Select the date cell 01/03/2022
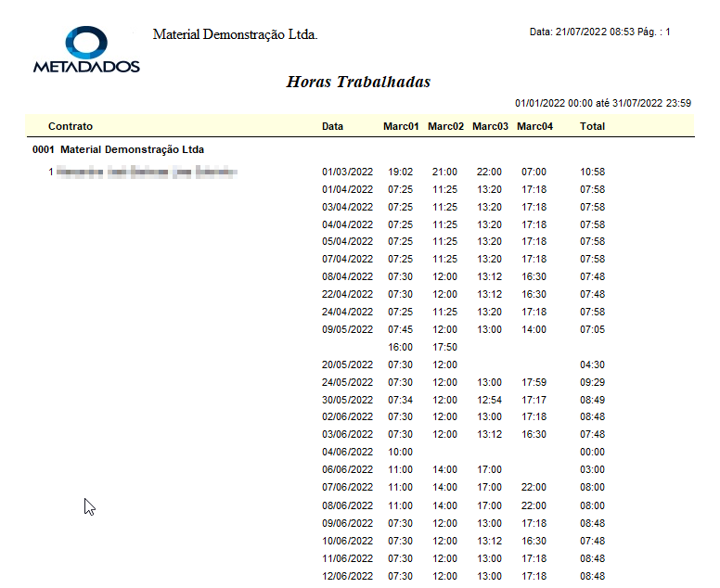720x588 pixels. point(347,172)
